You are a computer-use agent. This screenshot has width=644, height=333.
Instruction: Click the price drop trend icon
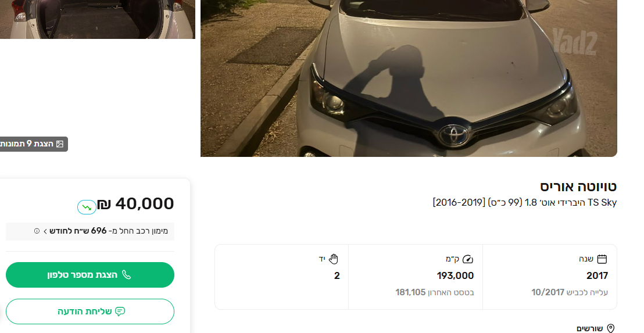click(87, 207)
